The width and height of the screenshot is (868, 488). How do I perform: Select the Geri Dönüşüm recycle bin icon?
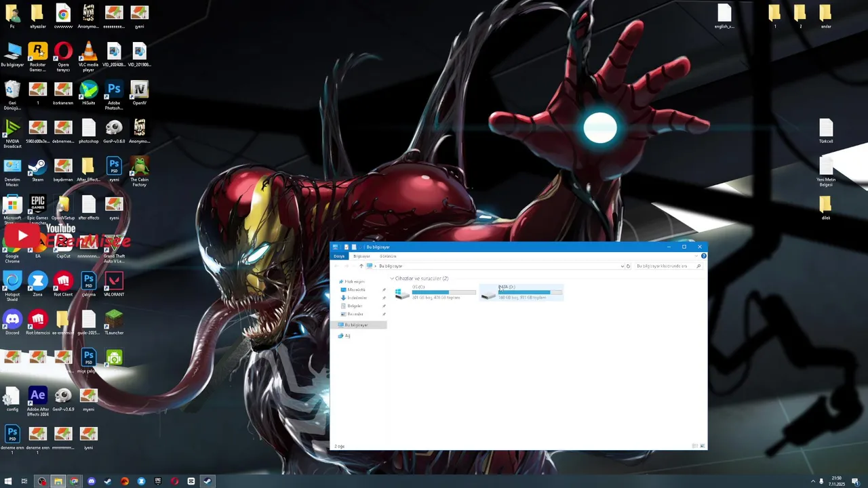(x=12, y=96)
